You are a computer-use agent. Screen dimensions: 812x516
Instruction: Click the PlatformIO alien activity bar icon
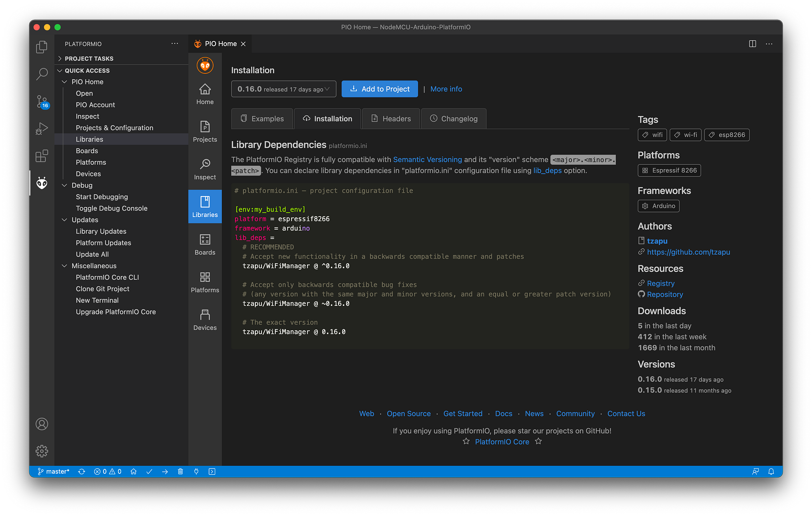(42, 183)
